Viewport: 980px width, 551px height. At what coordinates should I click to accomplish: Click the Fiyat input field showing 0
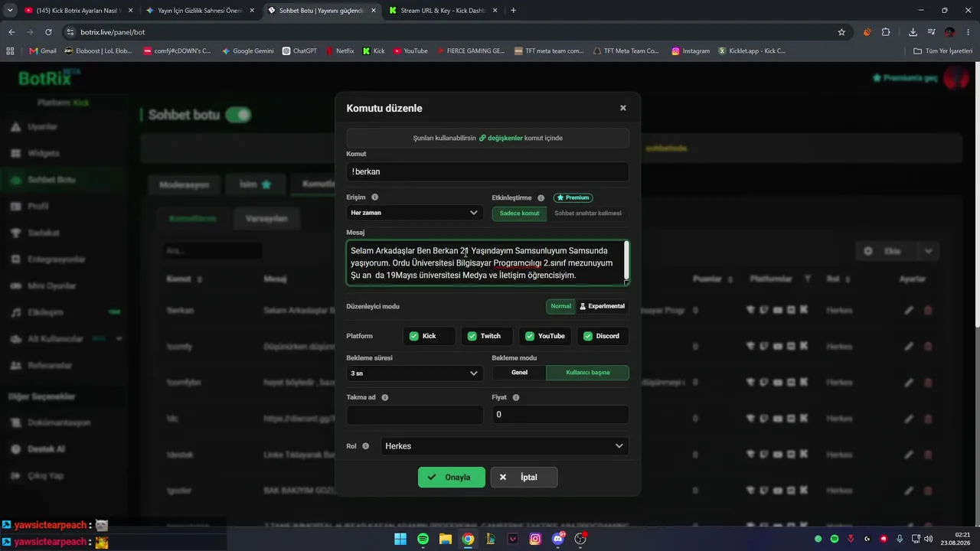[560, 415]
